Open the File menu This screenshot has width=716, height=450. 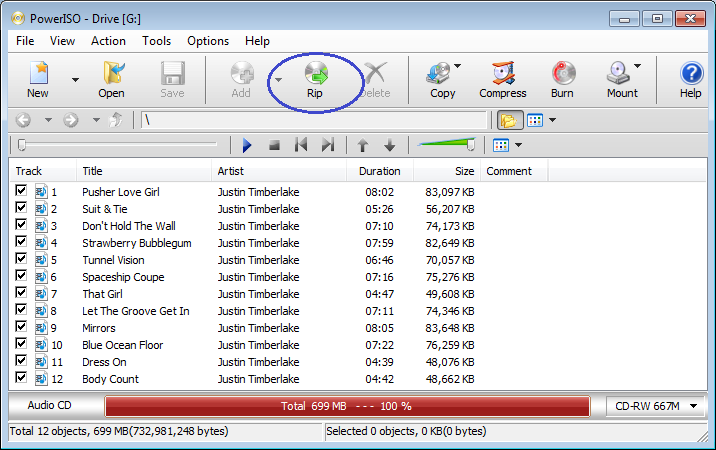[x=25, y=41]
